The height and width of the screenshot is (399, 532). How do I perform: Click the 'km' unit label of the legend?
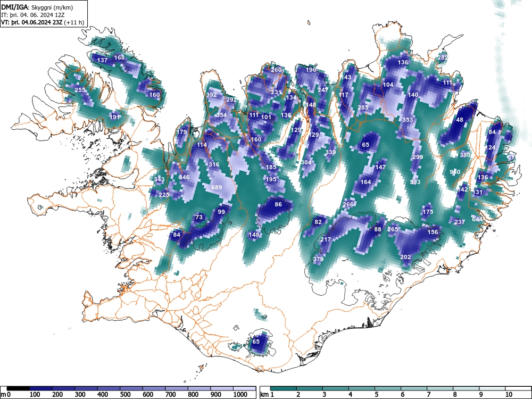pos(264,395)
